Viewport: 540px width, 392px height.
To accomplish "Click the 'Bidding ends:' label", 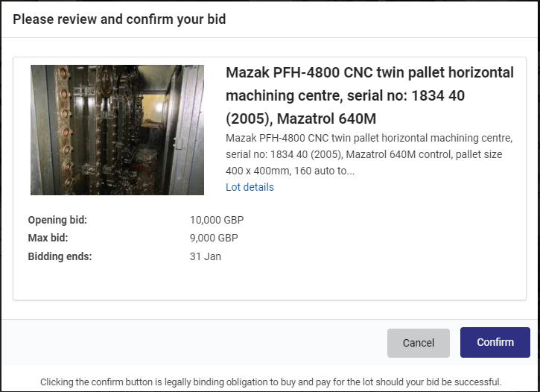I will pos(60,256).
